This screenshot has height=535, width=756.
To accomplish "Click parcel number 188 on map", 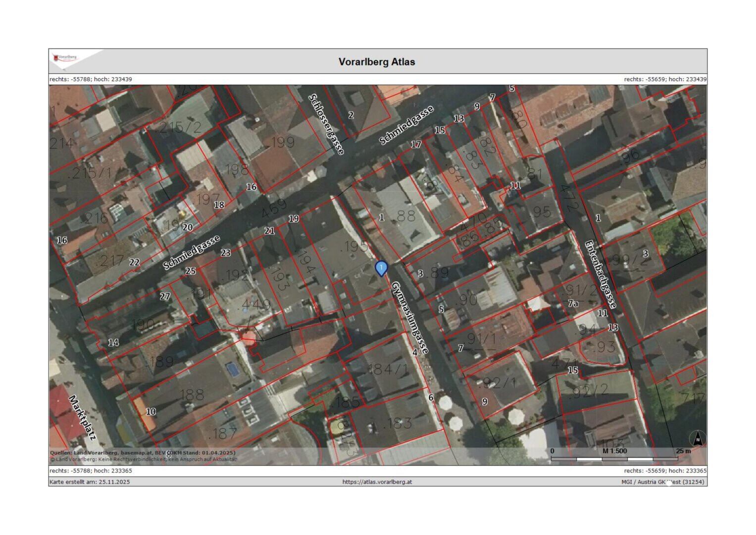I will coord(191,395).
